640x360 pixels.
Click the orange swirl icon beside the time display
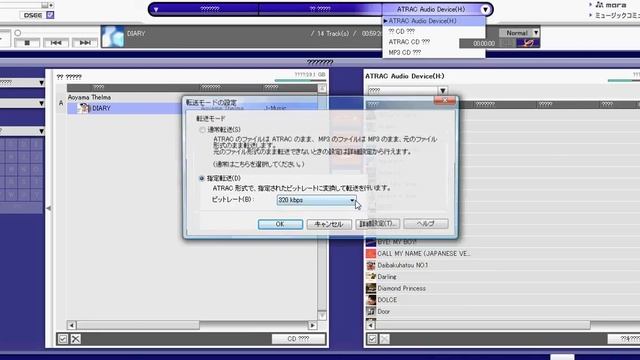(528, 43)
